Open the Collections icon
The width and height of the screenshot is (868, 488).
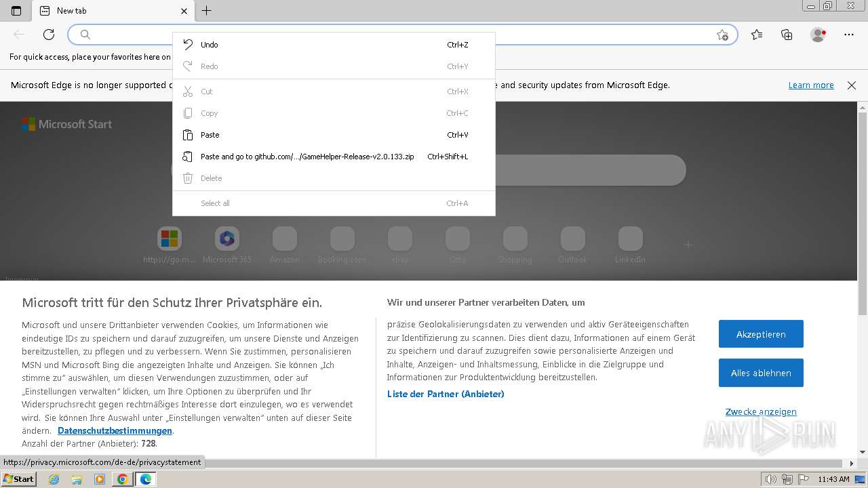pos(787,35)
